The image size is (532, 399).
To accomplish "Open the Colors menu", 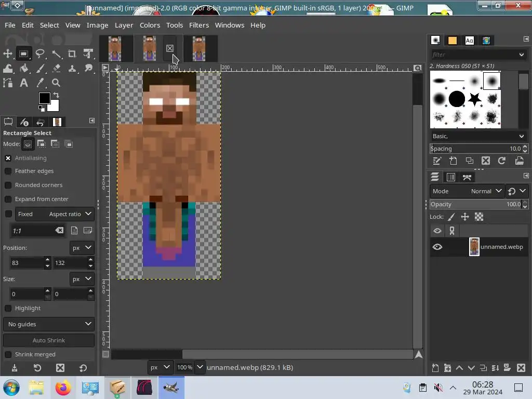I will click(150, 25).
